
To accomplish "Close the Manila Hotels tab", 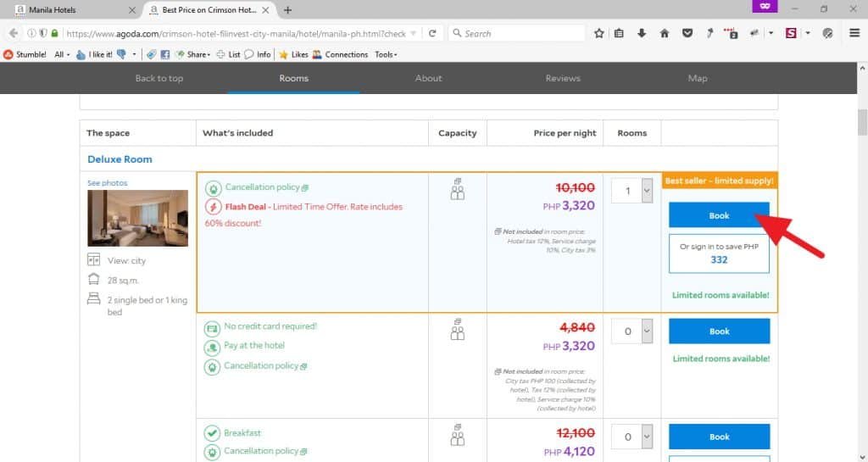I will (x=131, y=10).
